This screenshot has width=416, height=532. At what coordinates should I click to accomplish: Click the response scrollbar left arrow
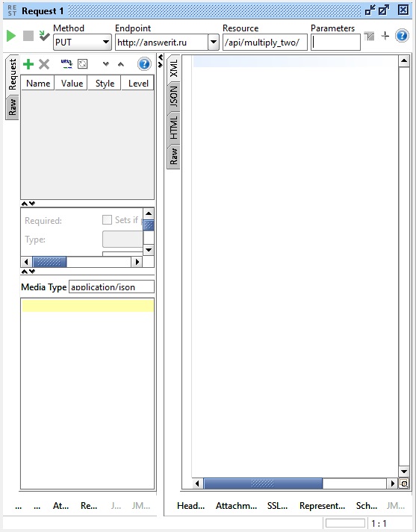[x=197, y=484]
